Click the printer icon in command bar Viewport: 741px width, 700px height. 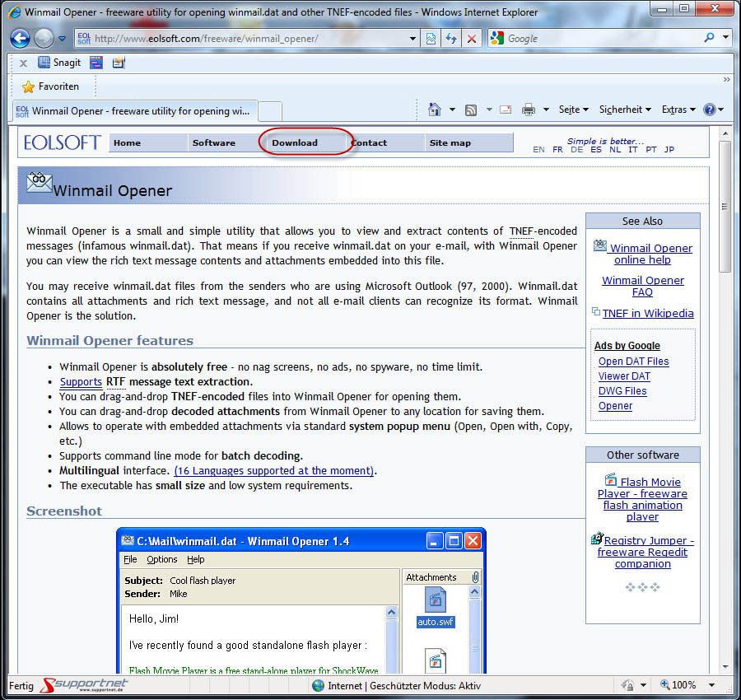pyautogui.click(x=529, y=110)
